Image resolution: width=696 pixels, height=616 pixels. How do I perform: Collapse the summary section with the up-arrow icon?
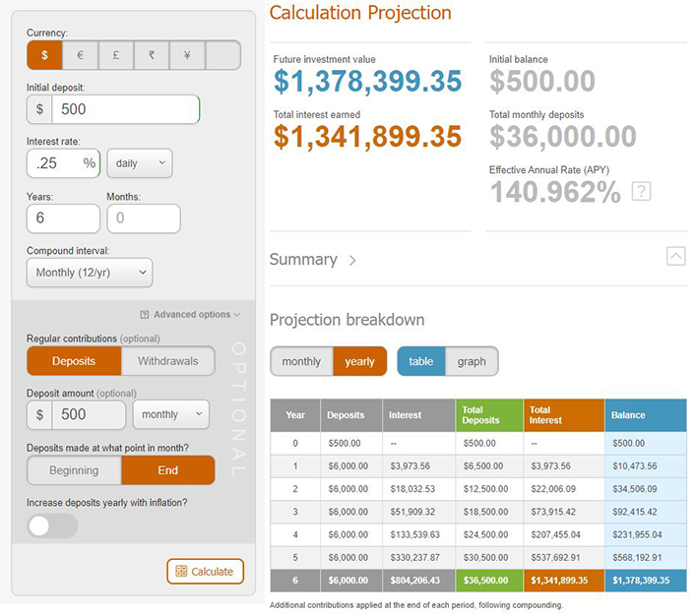675,256
